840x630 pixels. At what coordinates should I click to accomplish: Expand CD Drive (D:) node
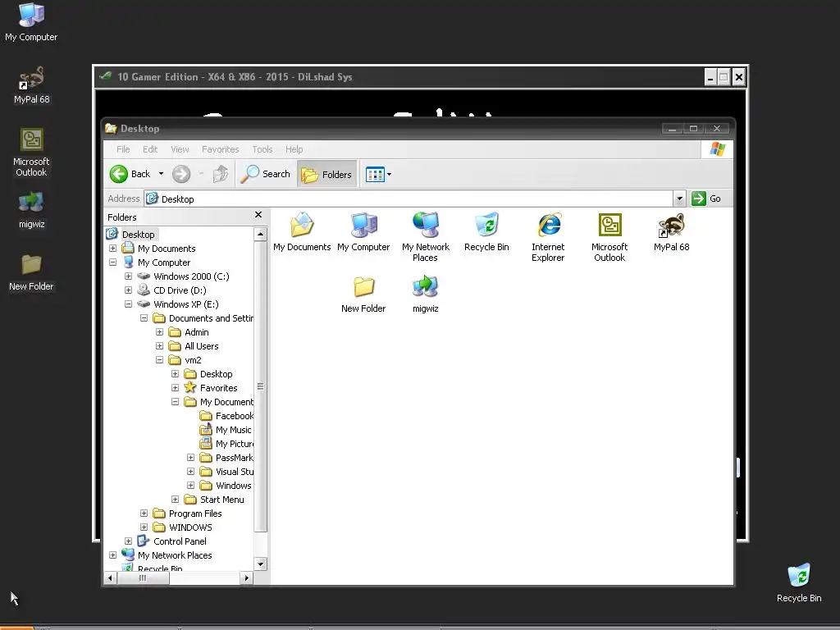coord(128,290)
